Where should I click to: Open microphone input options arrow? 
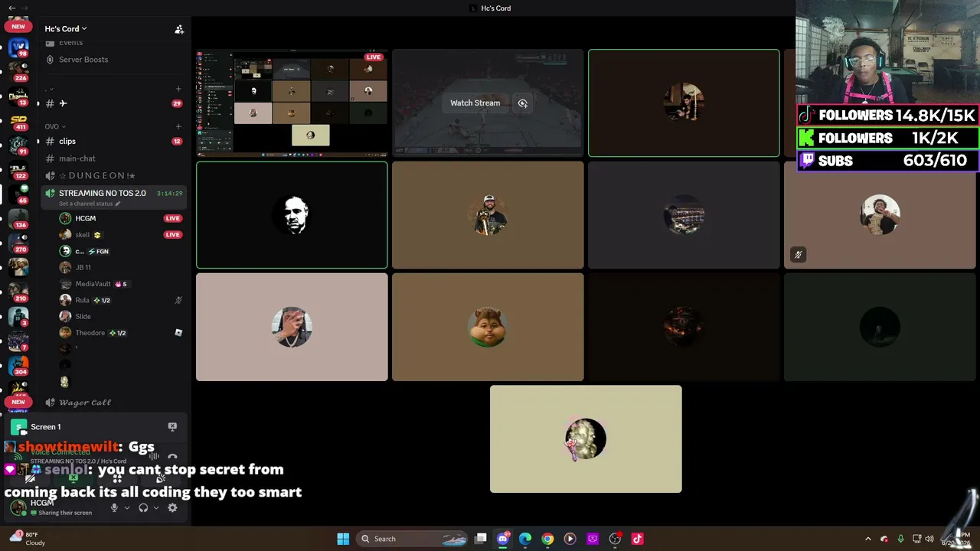point(127,507)
